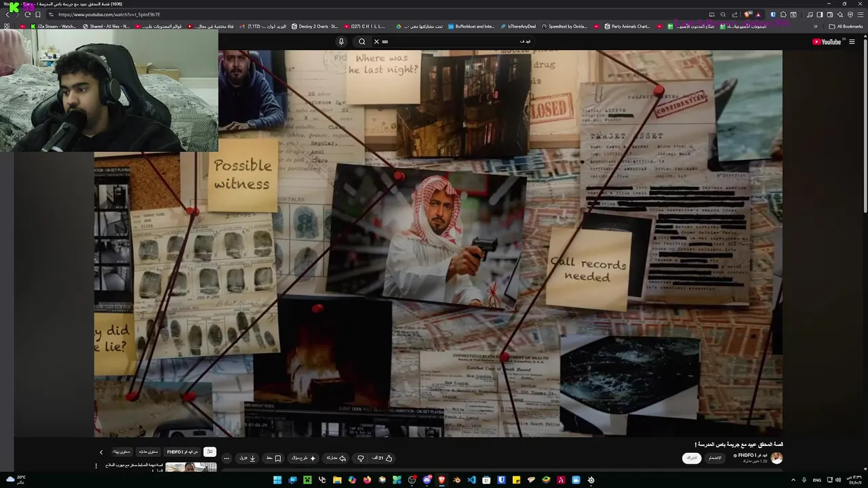Open YouTube home via the logo
Screen dimensions: 868x488
coord(827,41)
